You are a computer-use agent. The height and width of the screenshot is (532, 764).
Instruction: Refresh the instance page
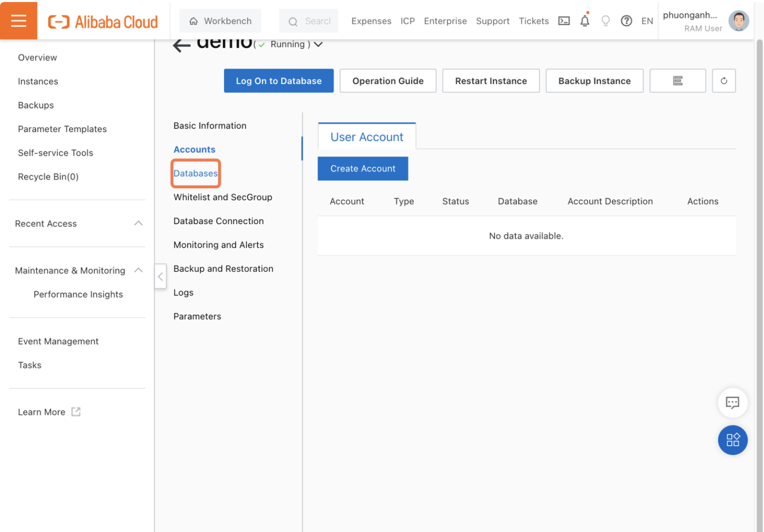[x=723, y=80]
